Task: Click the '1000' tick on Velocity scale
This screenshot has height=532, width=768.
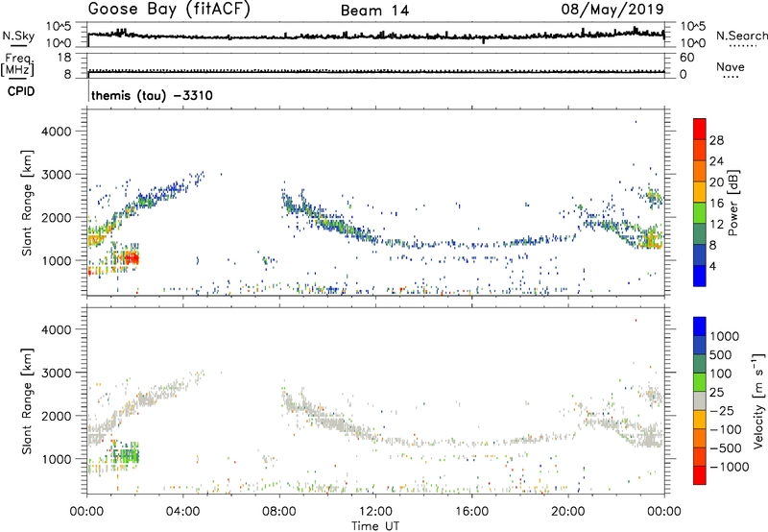Action: click(725, 336)
